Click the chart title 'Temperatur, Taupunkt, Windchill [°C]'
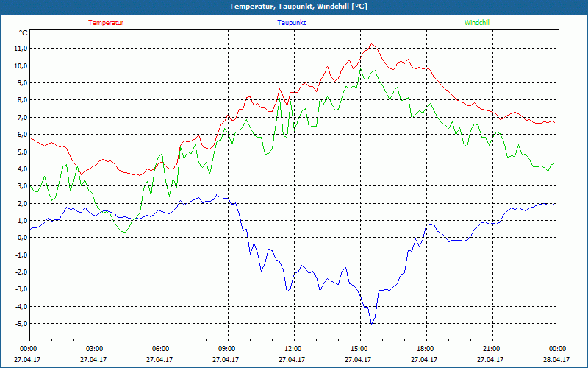This screenshot has width=588, height=368. point(298,7)
